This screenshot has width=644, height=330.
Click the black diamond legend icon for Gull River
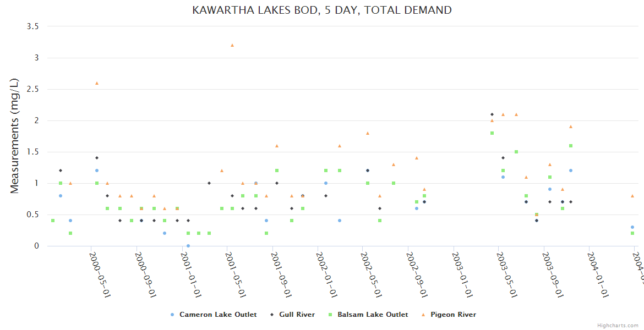[x=272, y=315]
